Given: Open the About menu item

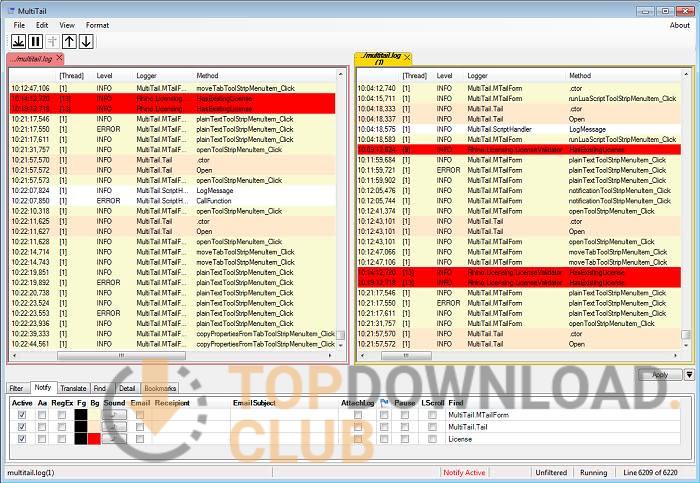Looking at the screenshot, I should [x=679, y=25].
